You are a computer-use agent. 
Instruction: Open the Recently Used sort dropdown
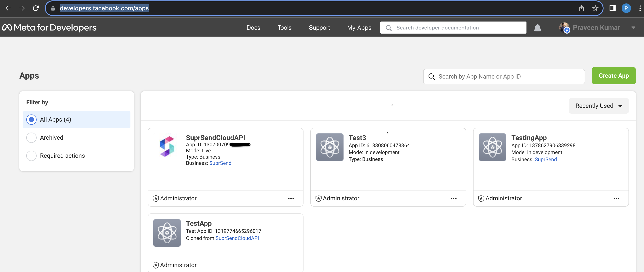coord(599,106)
